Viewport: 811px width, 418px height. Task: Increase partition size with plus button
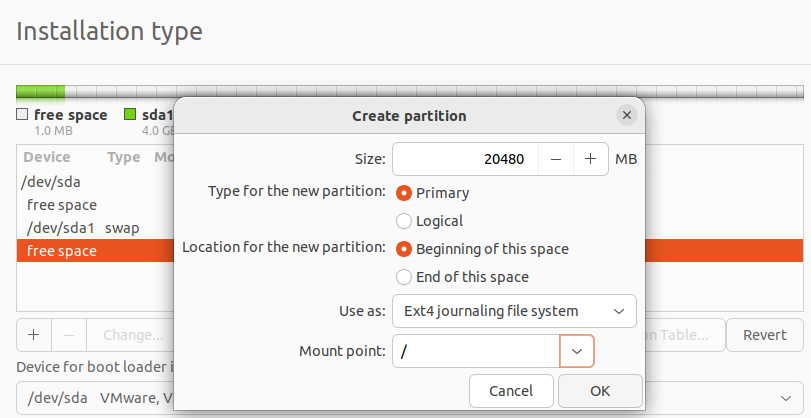(x=590, y=159)
